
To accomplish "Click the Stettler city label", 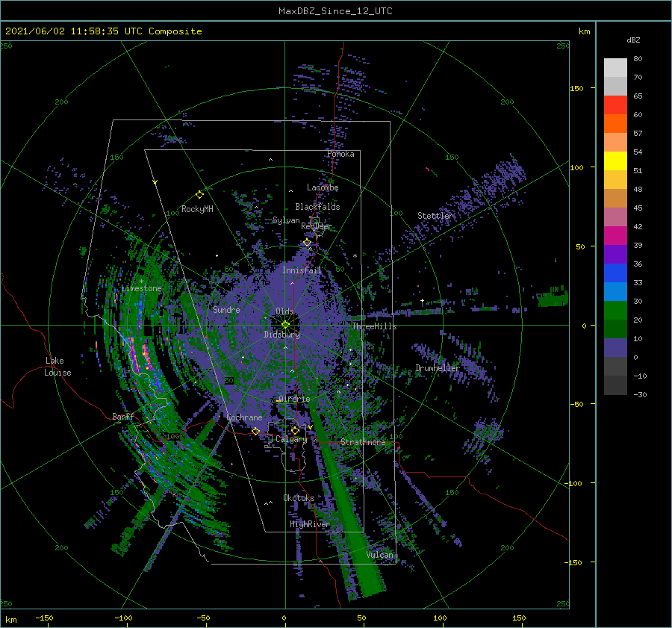I will (x=435, y=216).
